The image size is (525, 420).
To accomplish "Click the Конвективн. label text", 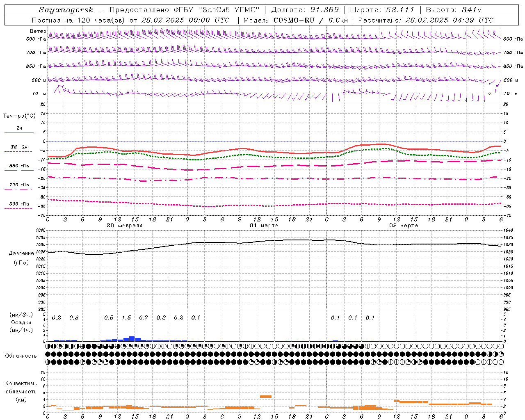I will coord(21,383).
